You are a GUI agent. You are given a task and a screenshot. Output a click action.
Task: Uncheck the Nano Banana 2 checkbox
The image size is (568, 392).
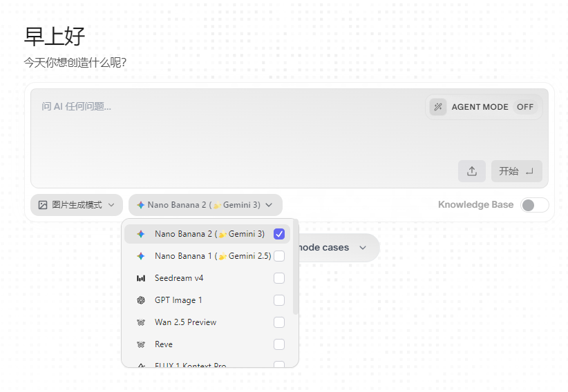[279, 234]
